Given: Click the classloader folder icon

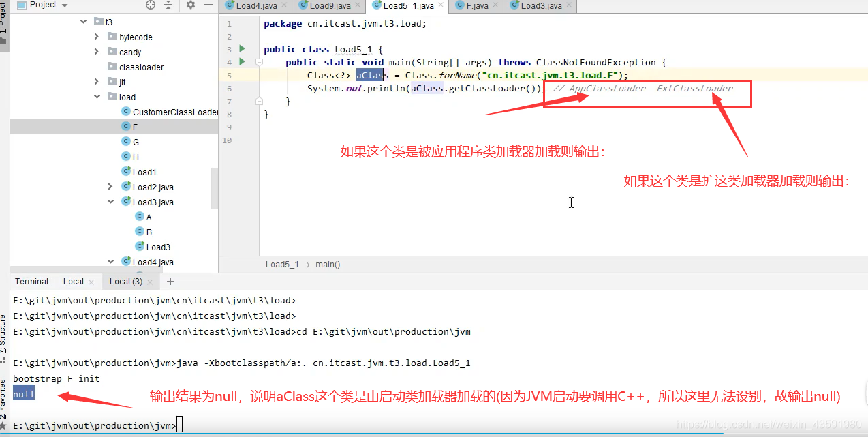Looking at the screenshot, I should [x=112, y=67].
